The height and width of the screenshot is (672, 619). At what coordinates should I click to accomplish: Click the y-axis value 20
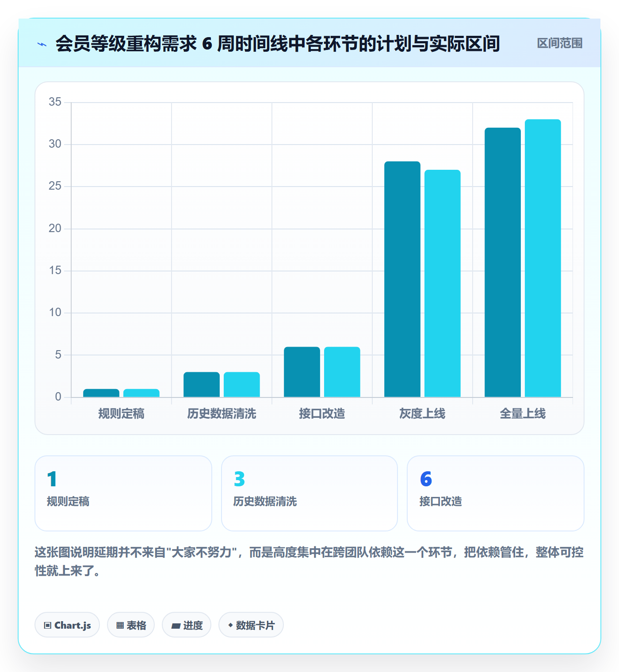coord(55,229)
